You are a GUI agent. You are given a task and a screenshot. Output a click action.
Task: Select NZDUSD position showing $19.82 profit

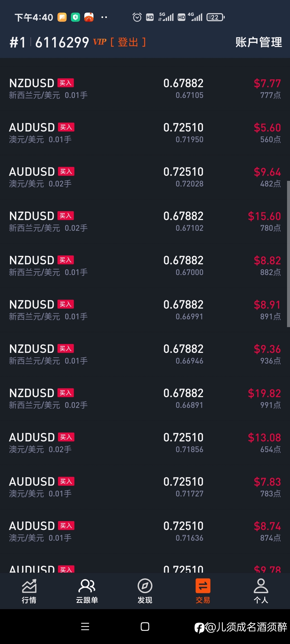(x=145, y=398)
